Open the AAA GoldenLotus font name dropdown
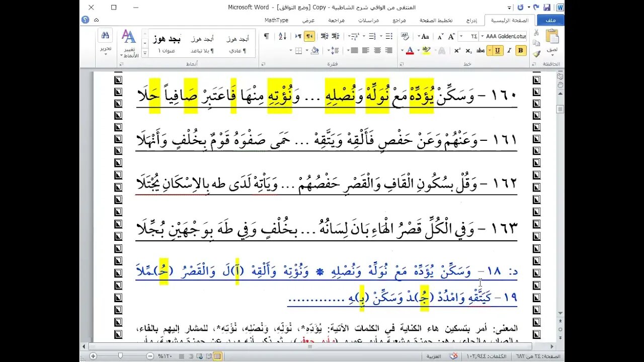 (x=482, y=36)
